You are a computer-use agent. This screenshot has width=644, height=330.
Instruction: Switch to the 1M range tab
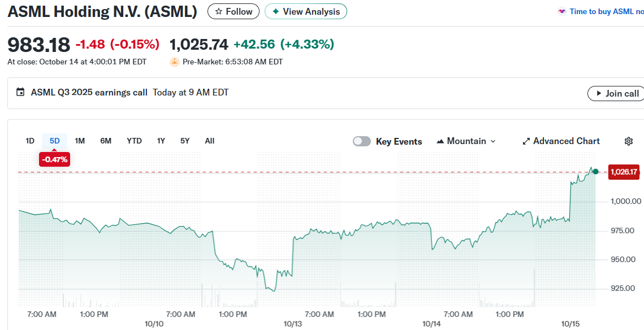(80, 141)
